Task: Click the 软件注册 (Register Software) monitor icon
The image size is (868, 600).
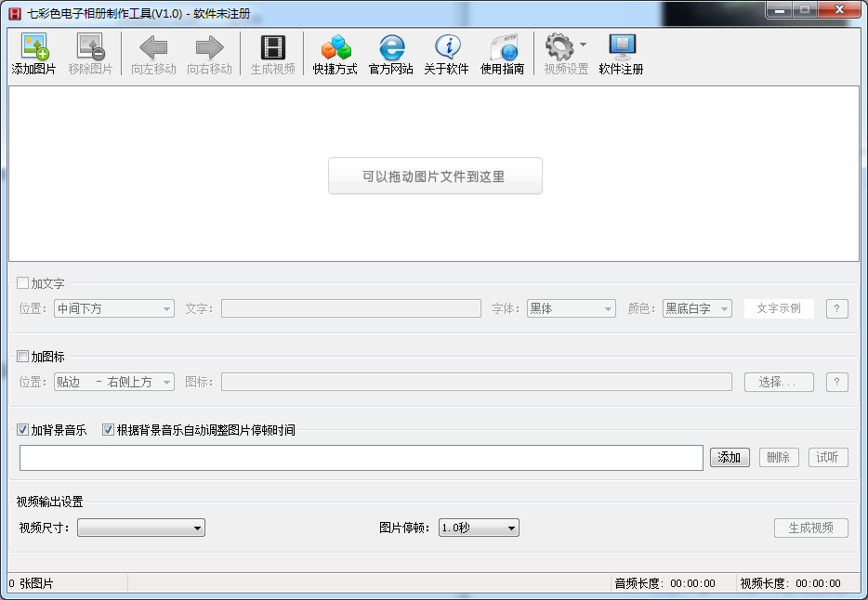Action: point(621,48)
